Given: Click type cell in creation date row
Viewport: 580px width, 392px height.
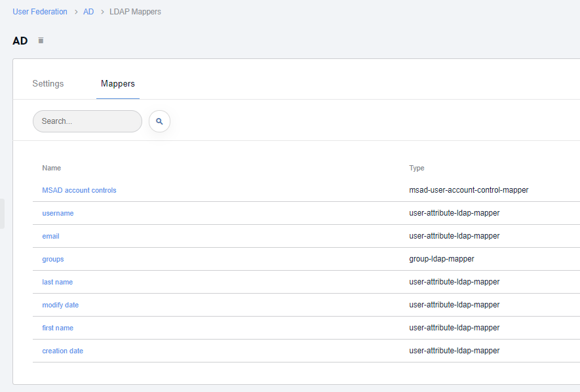Looking at the screenshot, I should click(x=454, y=351).
